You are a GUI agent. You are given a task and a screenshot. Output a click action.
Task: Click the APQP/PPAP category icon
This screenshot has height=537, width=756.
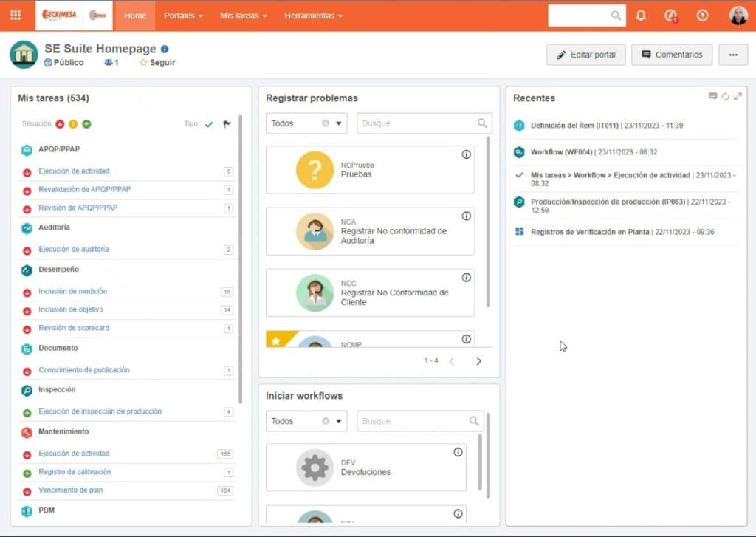(x=27, y=150)
